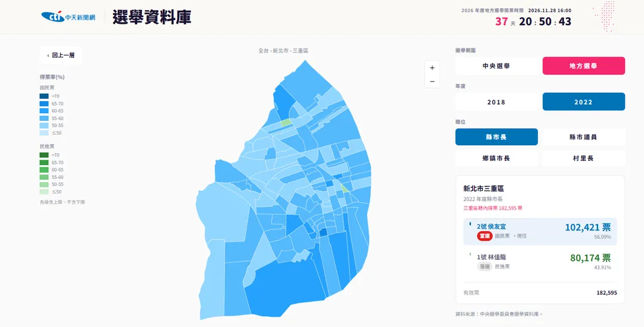Click the 民進黨 >70 legend swatch
644x327 pixels.
tap(44, 155)
